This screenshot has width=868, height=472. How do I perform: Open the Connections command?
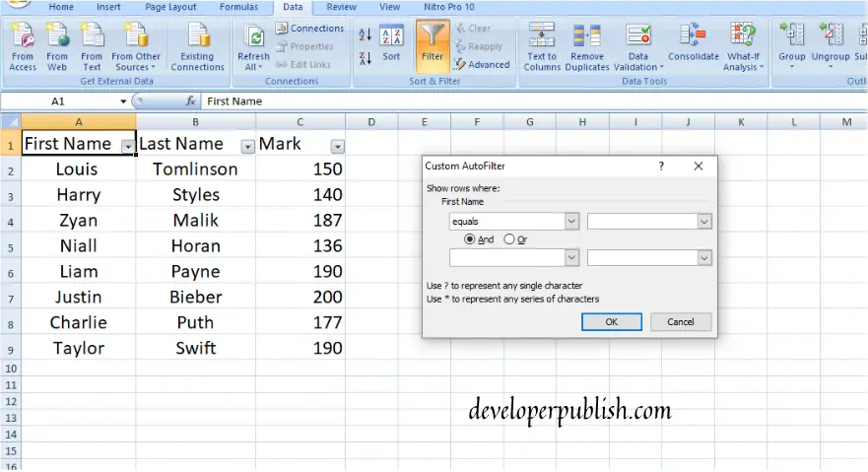pos(310,29)
